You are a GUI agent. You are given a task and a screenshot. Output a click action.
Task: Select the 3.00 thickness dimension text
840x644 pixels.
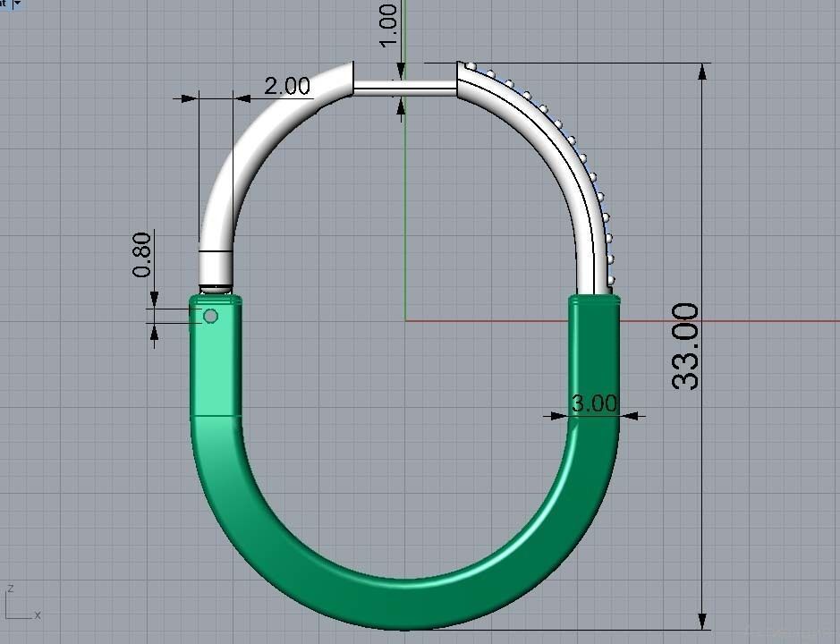point(594,402)
